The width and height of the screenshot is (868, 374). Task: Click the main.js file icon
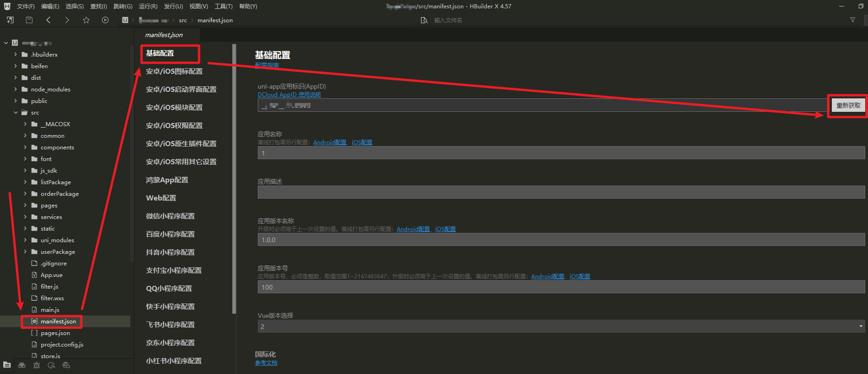coord(34,310)
